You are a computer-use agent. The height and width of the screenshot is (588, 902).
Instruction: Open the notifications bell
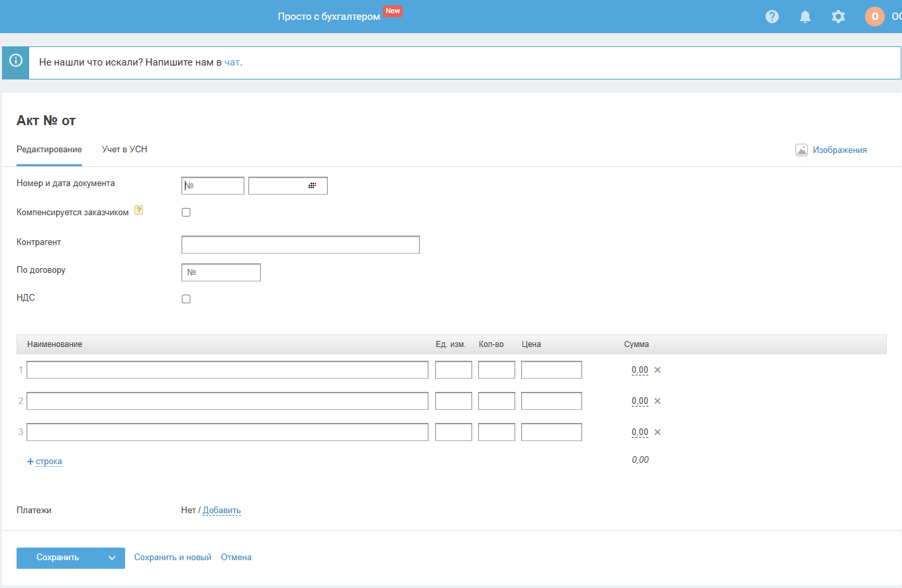click(x=805, y=17)
